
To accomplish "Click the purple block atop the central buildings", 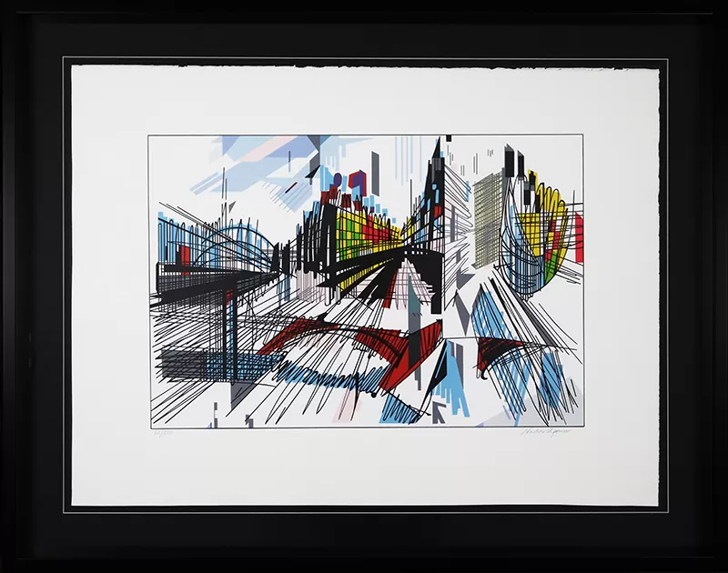I will pyautogui.click(x=338, y=180).
